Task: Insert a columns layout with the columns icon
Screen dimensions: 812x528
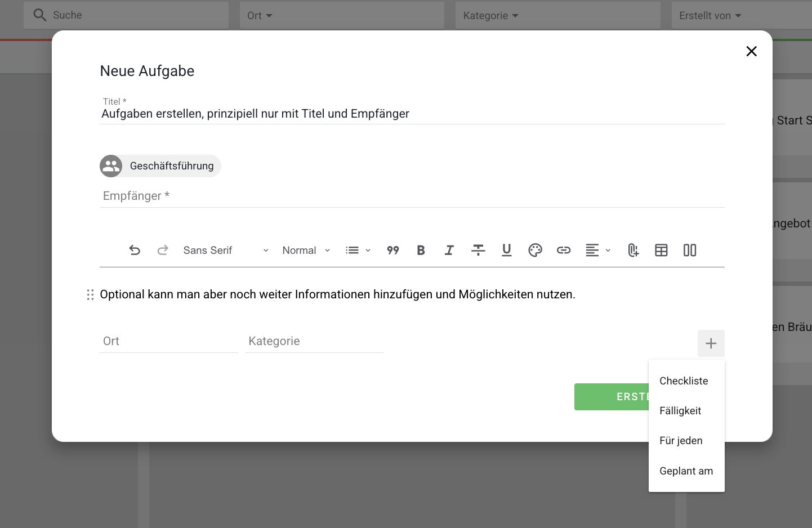Action: point(690,250)
